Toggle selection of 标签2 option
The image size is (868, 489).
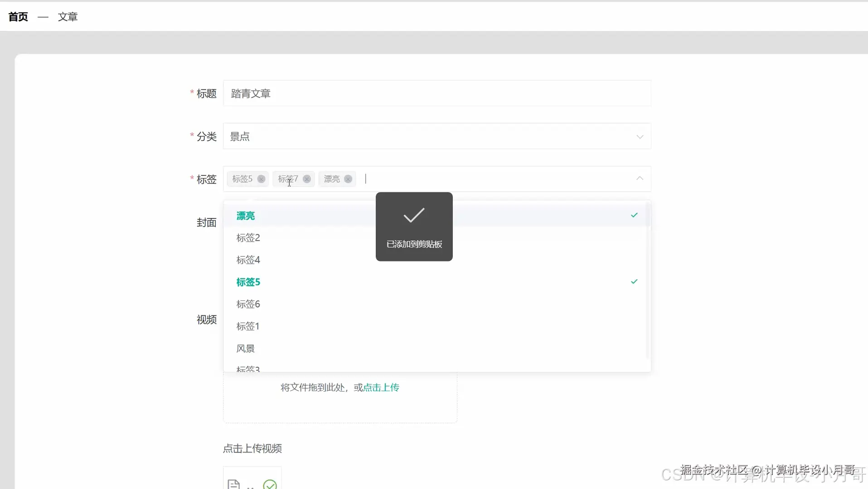[x=247, y=237]
